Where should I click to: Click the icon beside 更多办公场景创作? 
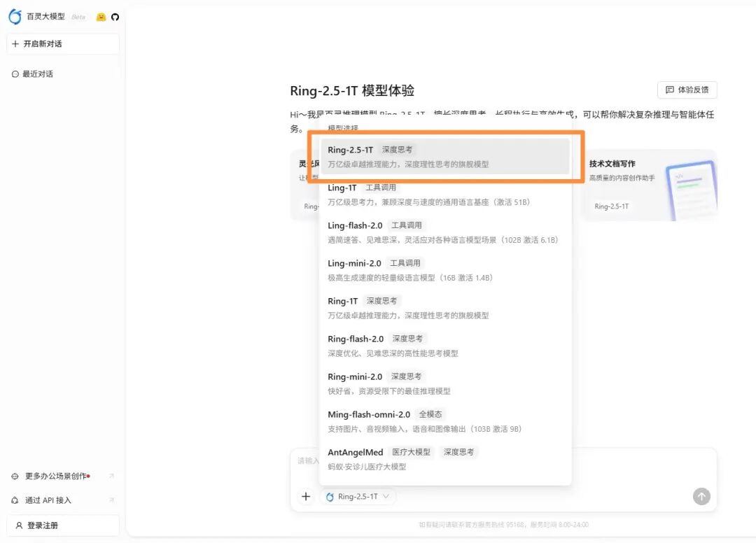(x=15, y=476)
